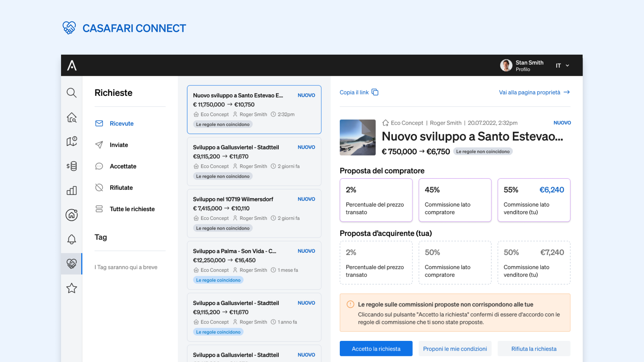Click the Vai alla pagina proprietà link
Screen dimensions: 644x362
[x=529, y=92]
